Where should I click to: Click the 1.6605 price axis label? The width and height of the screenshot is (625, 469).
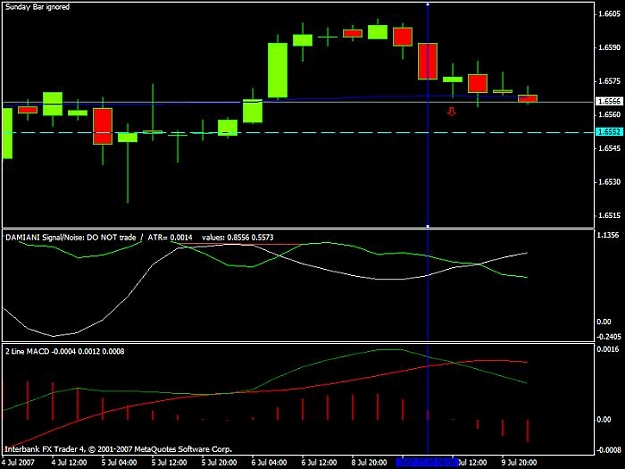coord(609,14)
